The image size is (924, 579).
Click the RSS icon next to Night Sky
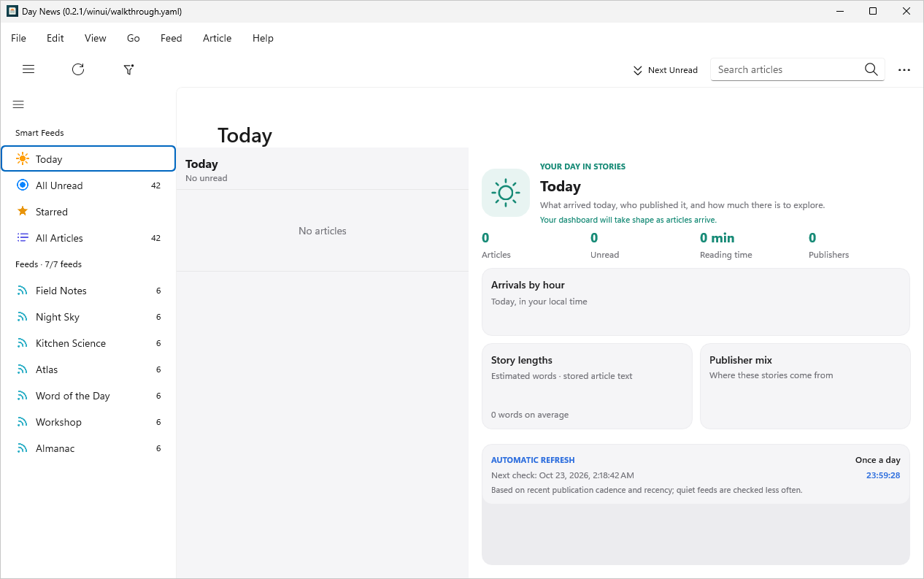(23, 317)
